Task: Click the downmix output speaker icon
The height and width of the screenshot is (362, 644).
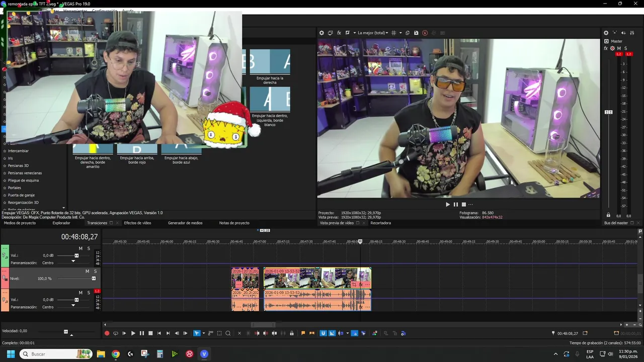Action: pos(624,33)
